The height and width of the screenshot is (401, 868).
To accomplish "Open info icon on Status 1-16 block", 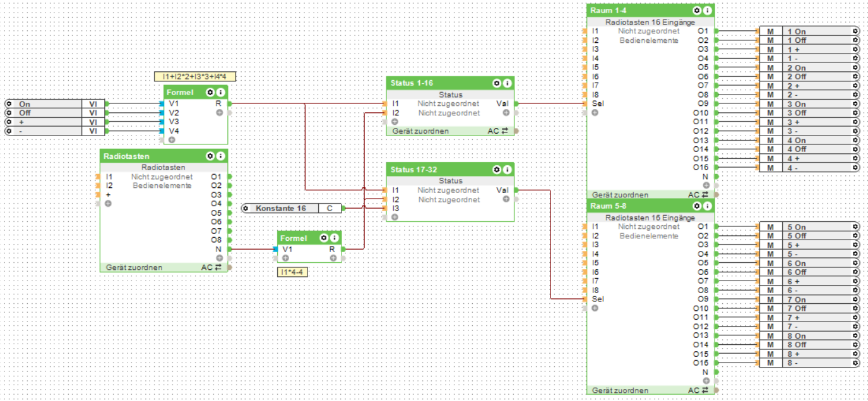I will [x=506, y=83].
